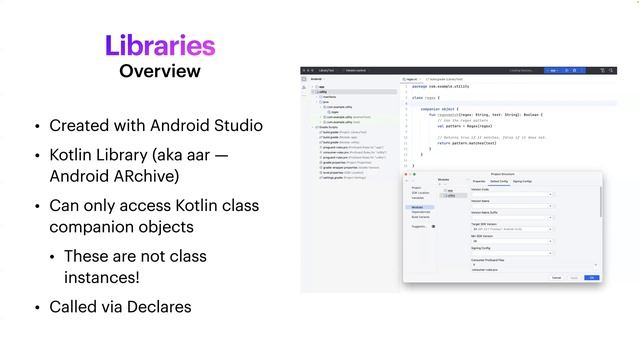Click the Project Structure dialog scrollbar
Screen dimensions: 640x360
600,202
